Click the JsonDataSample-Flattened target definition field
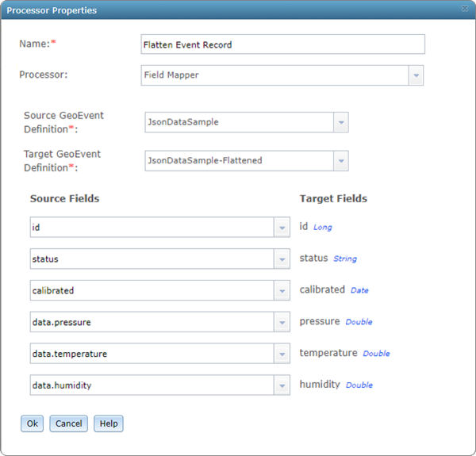The height and width of the screenshot is (456, 476). 238,161
